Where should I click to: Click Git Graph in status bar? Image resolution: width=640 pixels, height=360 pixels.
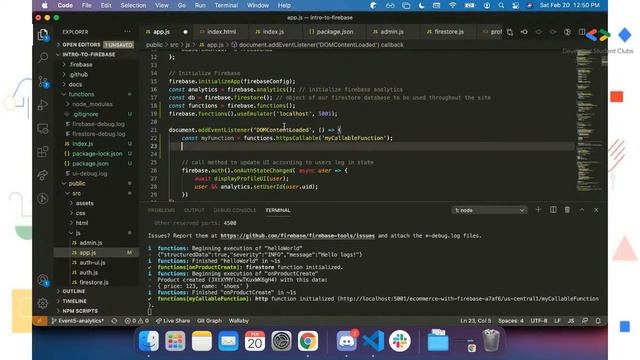click(x=209, y=321)
